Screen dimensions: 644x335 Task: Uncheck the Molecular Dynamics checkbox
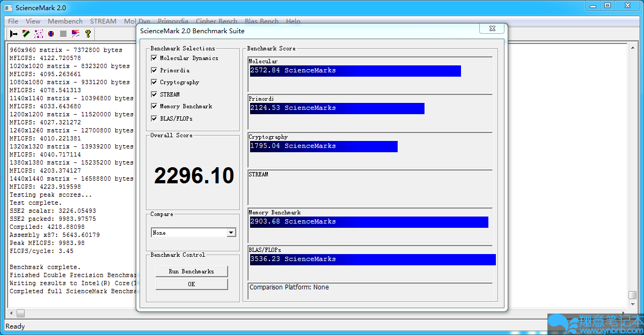[x=154, y=58]
